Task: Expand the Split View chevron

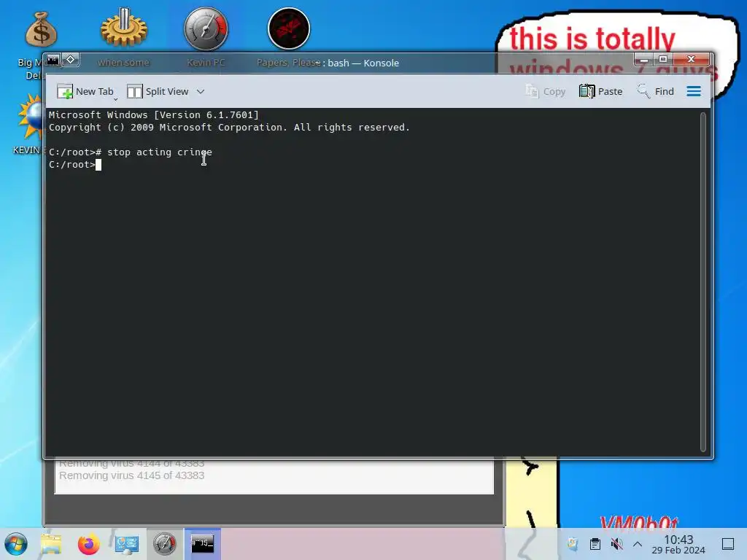Action: point(201,91)
